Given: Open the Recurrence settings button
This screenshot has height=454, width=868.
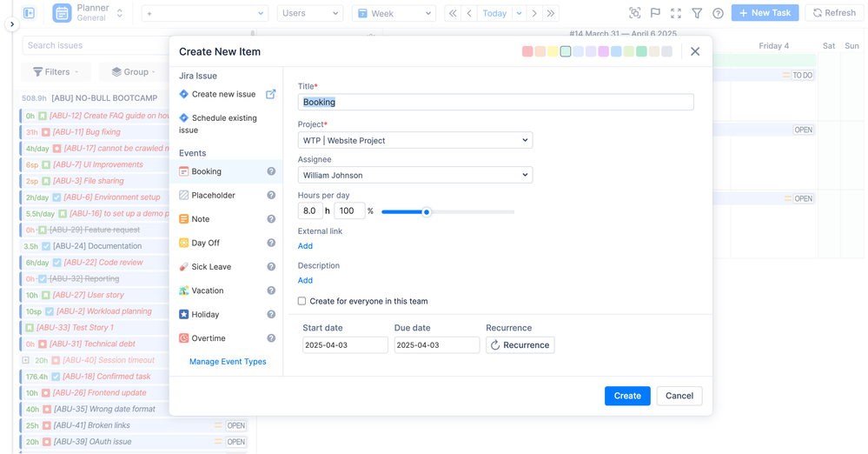Looking at the screenshot, I should point(520,344).
